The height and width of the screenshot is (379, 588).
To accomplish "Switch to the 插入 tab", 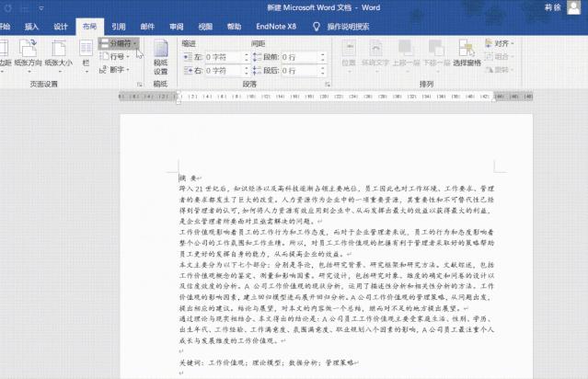I will point(31,27).
